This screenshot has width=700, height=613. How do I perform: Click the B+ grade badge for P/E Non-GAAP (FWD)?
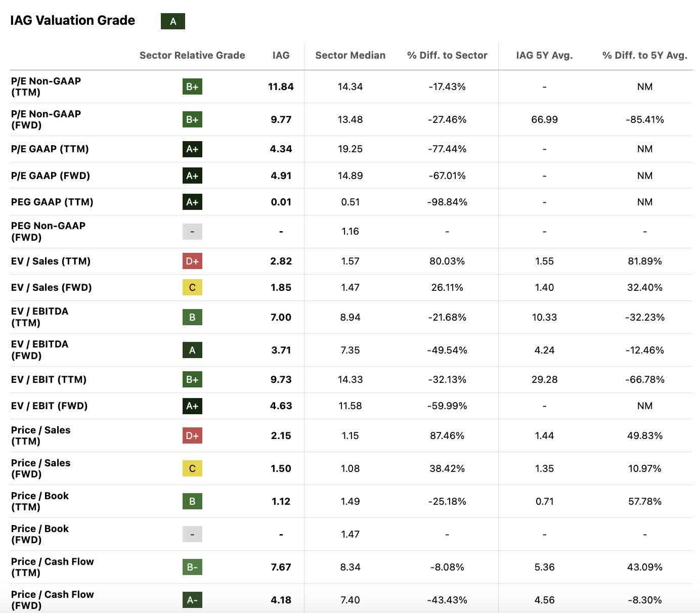(192, 119)
